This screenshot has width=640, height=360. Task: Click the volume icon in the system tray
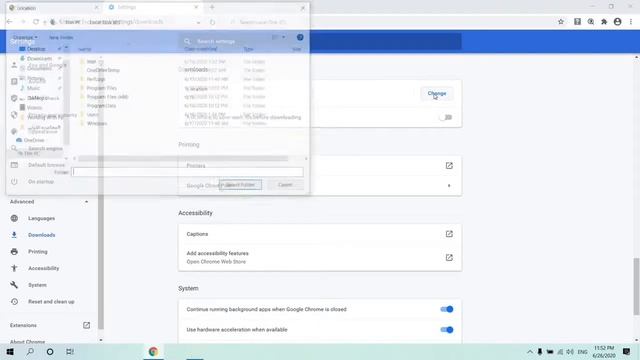coord(570,352)
